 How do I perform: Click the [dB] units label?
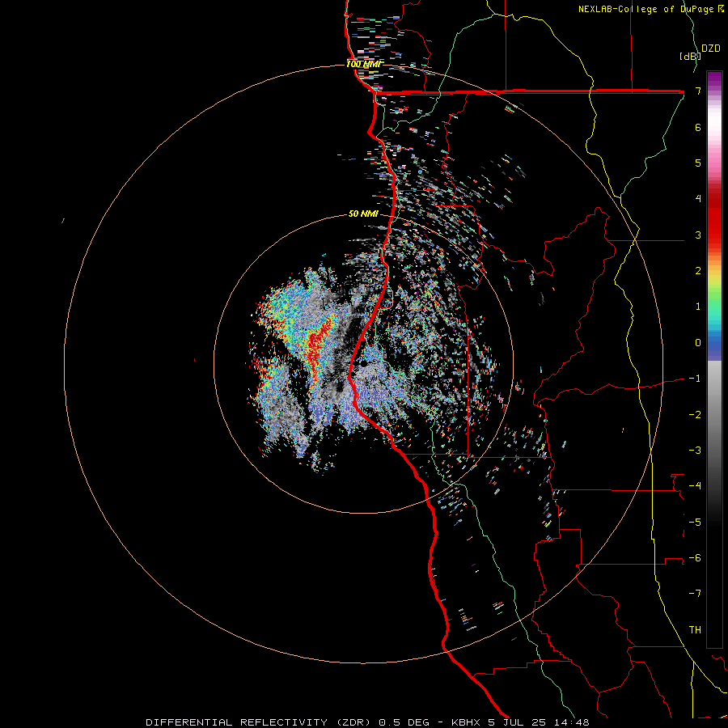click(x=689, y=56)
